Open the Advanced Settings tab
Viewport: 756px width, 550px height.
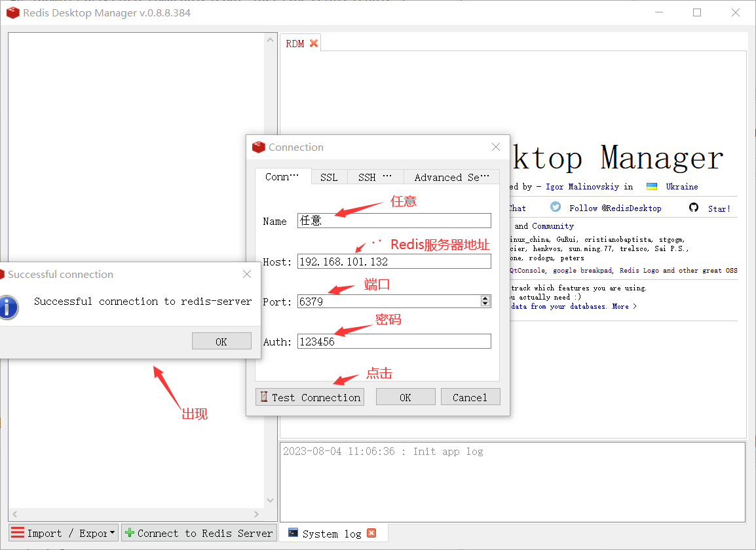tap(451, 177)
